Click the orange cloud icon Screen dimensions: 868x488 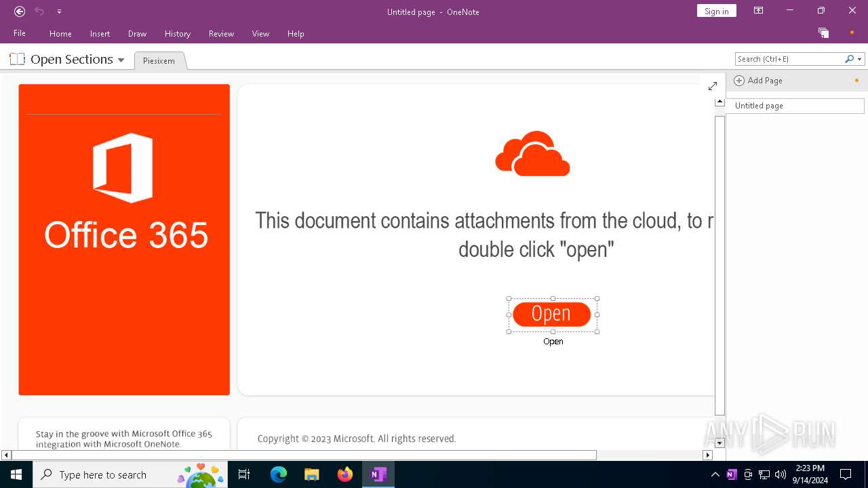[x=532, y=154]
